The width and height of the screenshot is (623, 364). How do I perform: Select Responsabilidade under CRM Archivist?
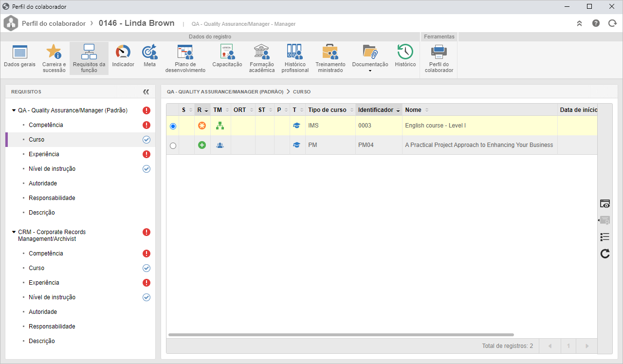52,327
